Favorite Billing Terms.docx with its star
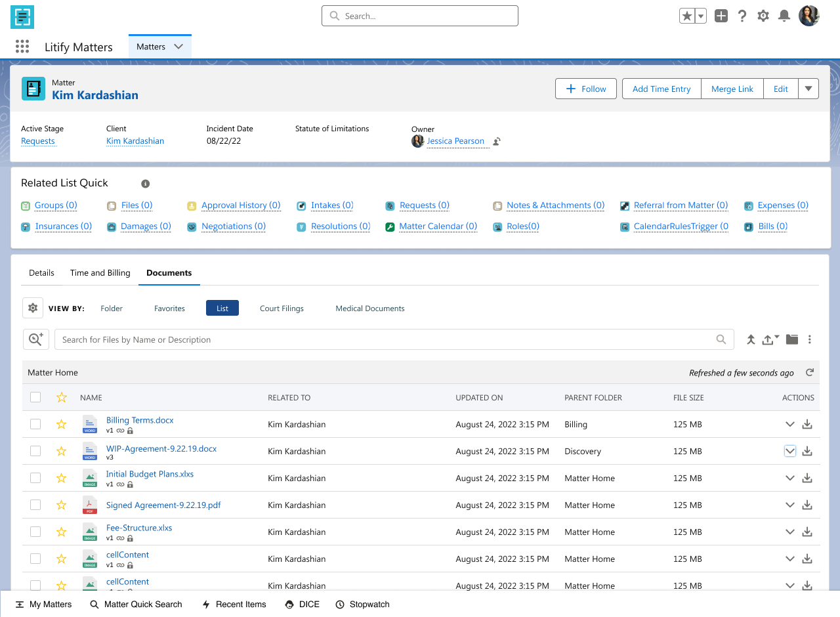The width and height of the screenshot is (840, 617). pyautogui.click(x=62, y=424)
